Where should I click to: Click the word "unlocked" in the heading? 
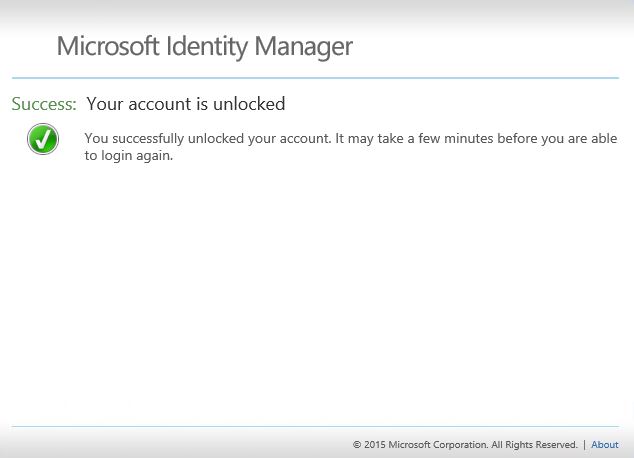[247, 104]
